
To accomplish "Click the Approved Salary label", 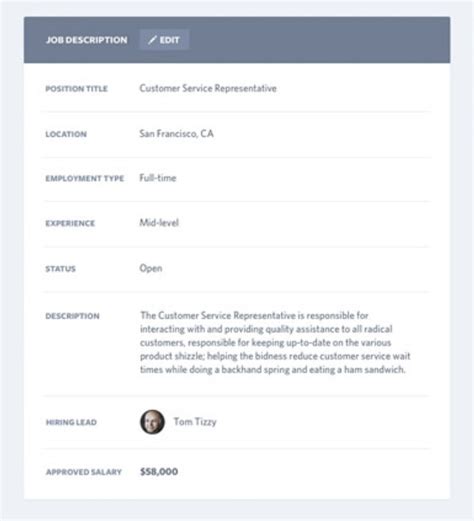I will click(84, 472).
